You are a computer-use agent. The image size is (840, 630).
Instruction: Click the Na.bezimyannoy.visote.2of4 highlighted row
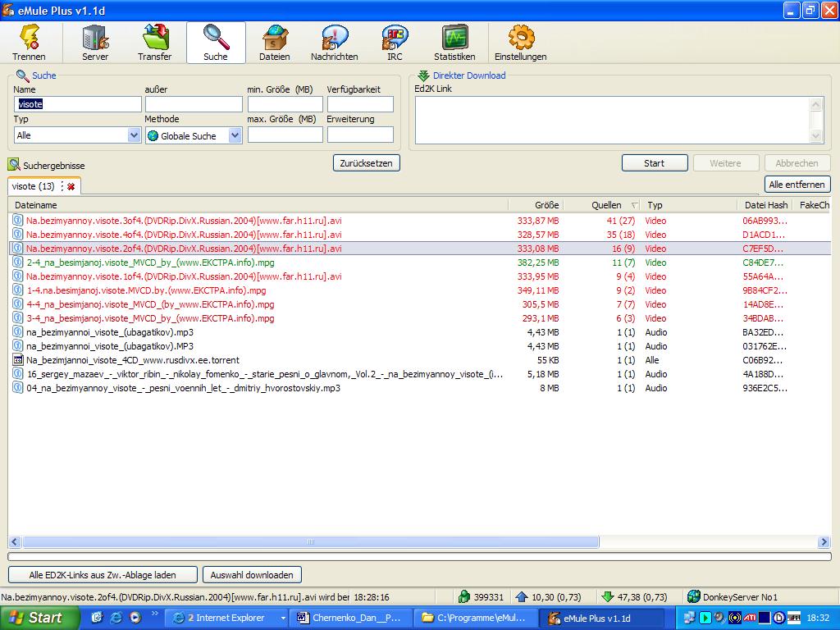pos(419,249)
